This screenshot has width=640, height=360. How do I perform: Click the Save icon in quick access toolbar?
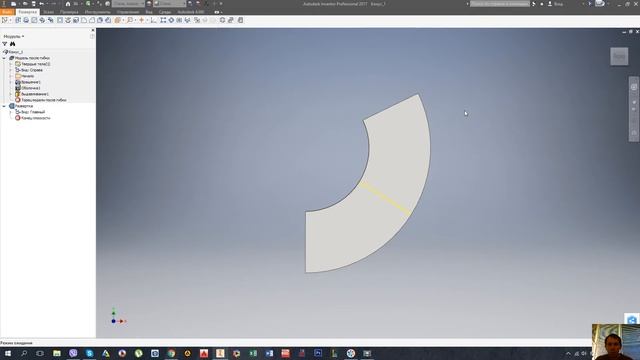tap(33, 4)
